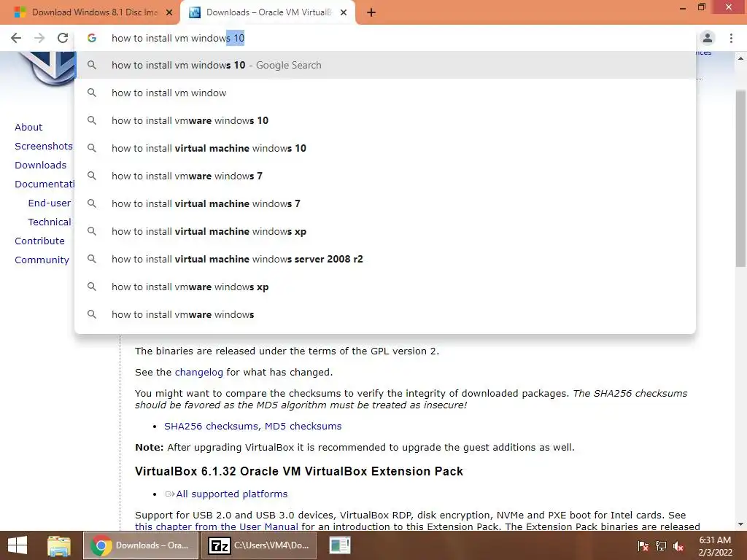Open the changelog link

tap(198, 373)
